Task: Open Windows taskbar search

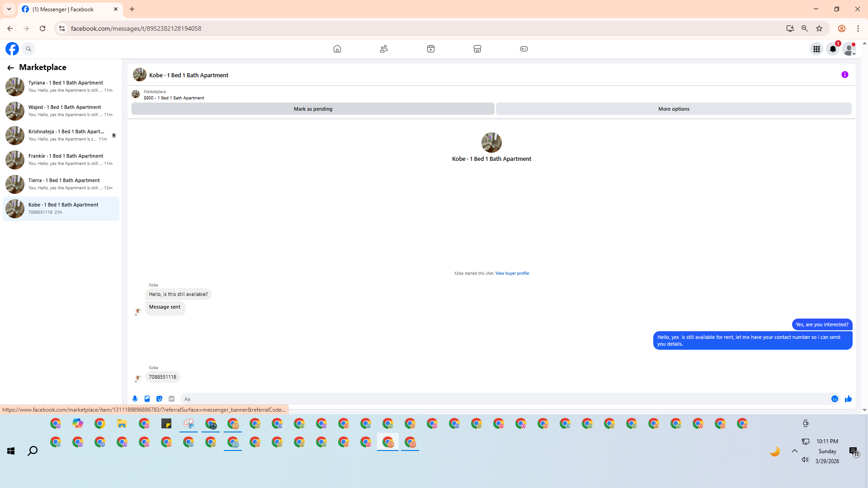Action: point(33,451)
